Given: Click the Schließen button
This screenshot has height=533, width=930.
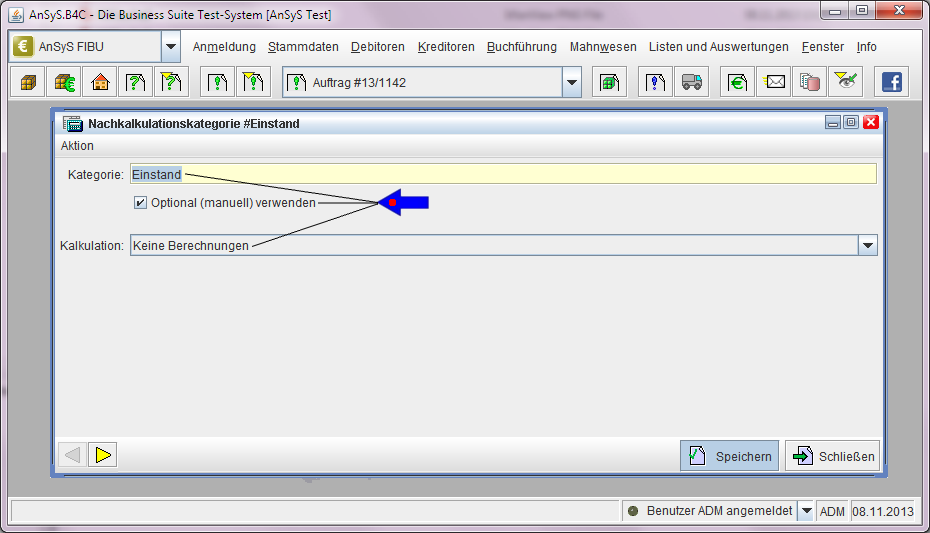Looking at the screenshot, I should (832, 456).
